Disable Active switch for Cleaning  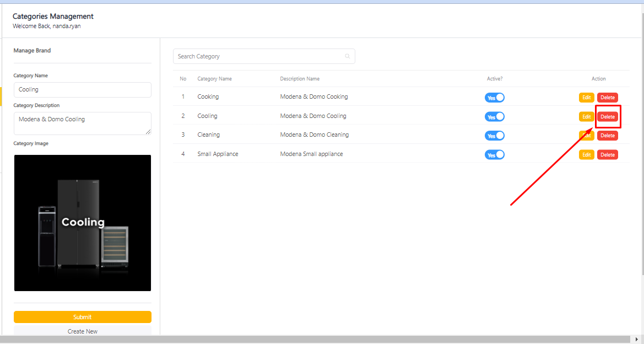pos(494,136)
